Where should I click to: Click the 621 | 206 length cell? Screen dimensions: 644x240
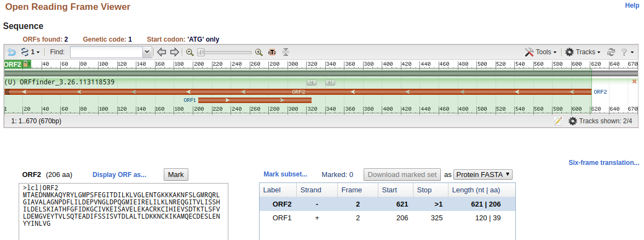pyautogui.click(x=486, y=204)
